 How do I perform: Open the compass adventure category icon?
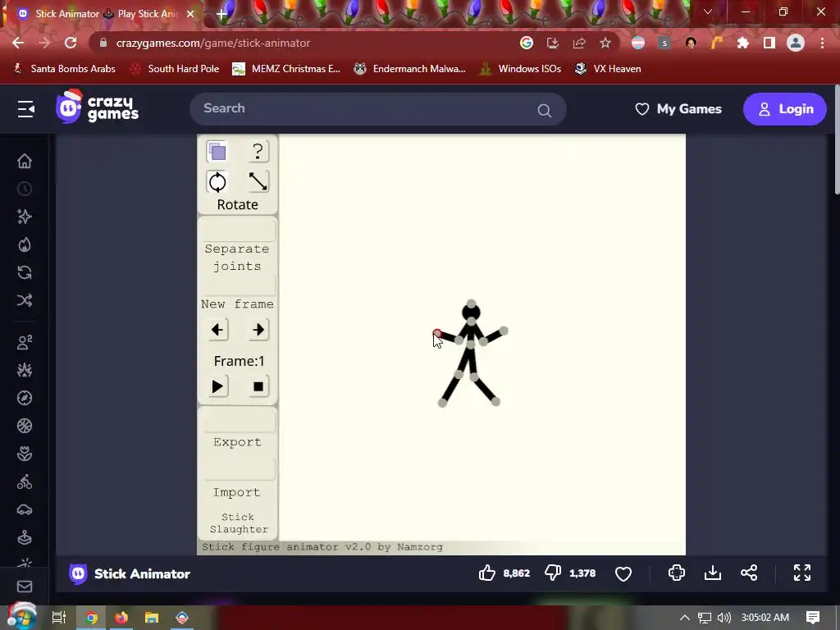click(x=25, y=398)
